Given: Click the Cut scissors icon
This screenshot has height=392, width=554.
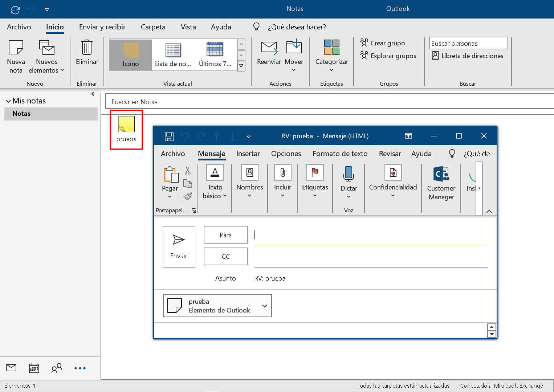Looking at the screenshot, I should 188,171.
